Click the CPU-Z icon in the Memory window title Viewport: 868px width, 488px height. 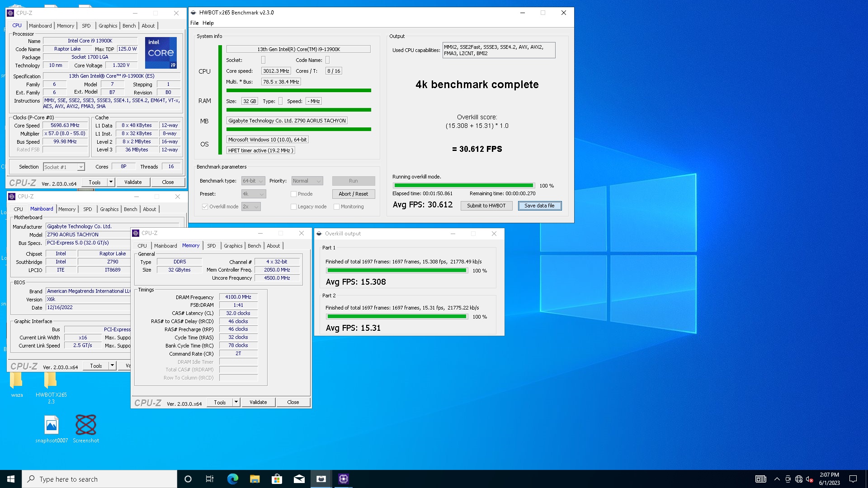136,233
